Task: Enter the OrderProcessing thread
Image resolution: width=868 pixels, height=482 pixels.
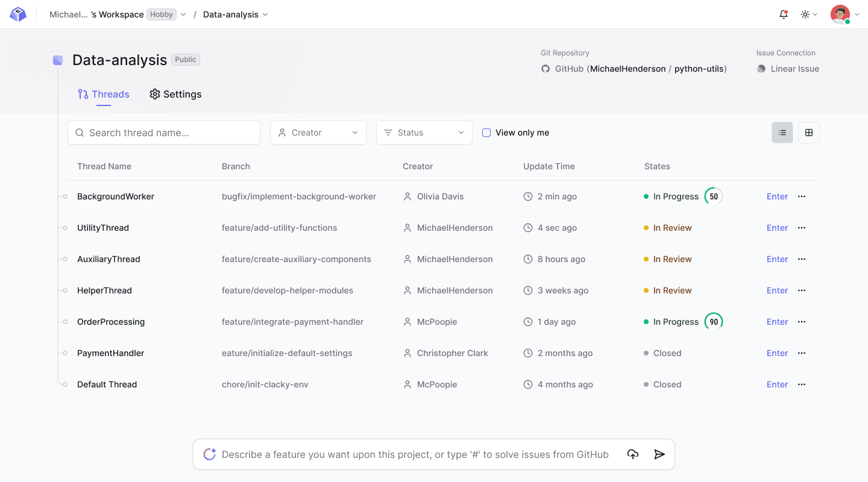Action: click(777, 322)
